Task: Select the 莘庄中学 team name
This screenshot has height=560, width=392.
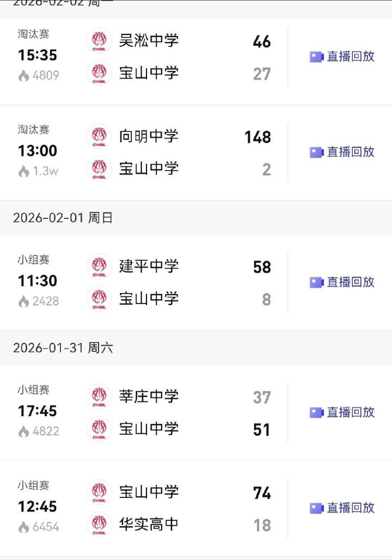Action: point(149,396)
